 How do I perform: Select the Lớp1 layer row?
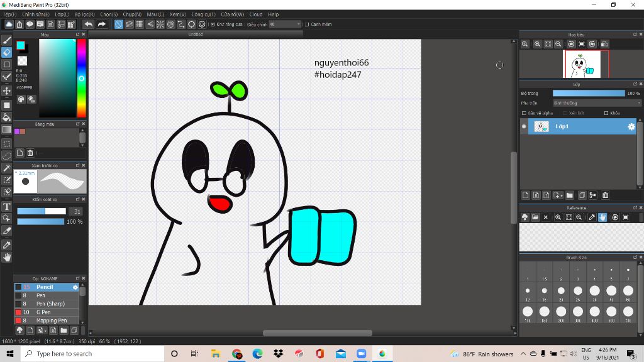(579, 126)
